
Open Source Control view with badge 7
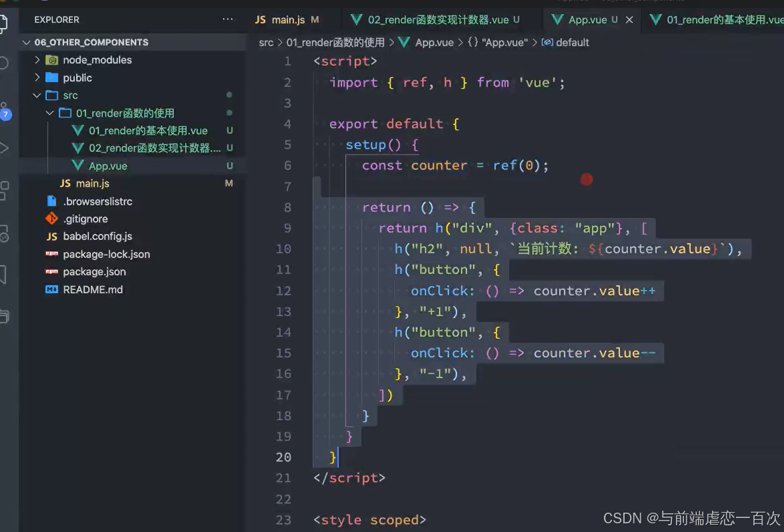[5, 113]
